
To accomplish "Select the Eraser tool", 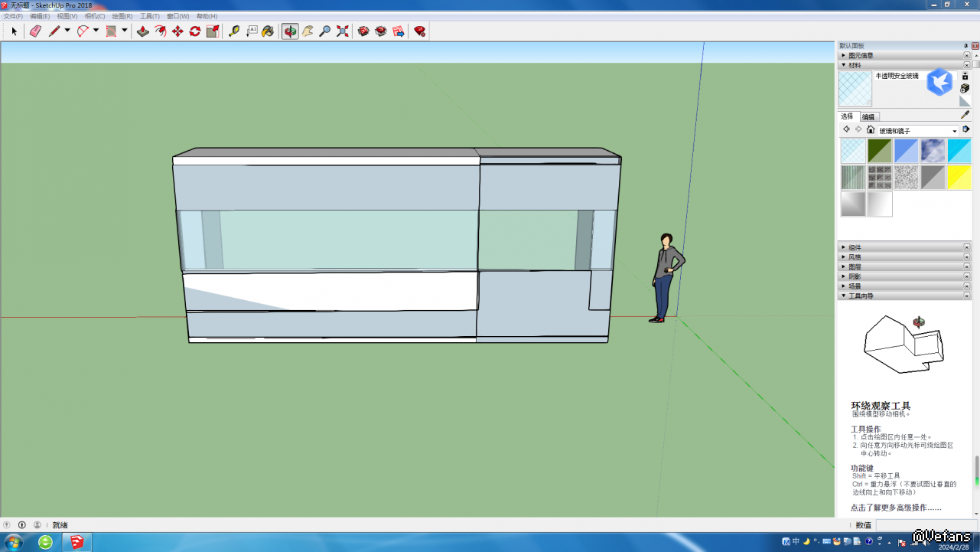I will coord(35,31).
